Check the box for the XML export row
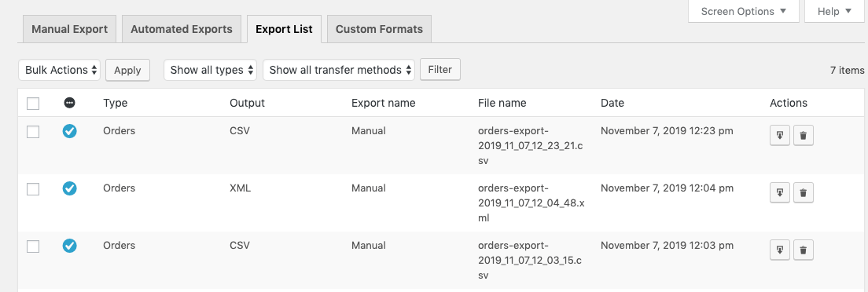Image resolution: width=868 pixels, height=292 pixels. (x=33, y=189)
